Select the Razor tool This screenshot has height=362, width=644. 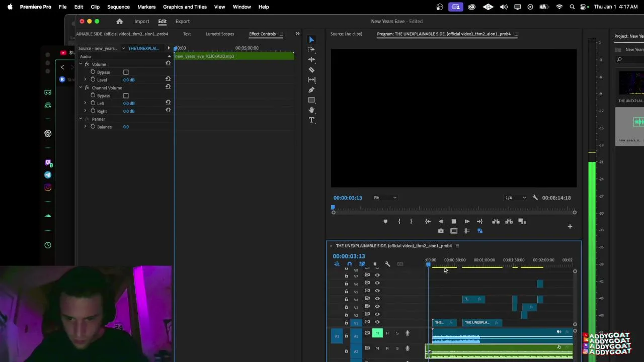pyautogui.click(x=311, y=70)
